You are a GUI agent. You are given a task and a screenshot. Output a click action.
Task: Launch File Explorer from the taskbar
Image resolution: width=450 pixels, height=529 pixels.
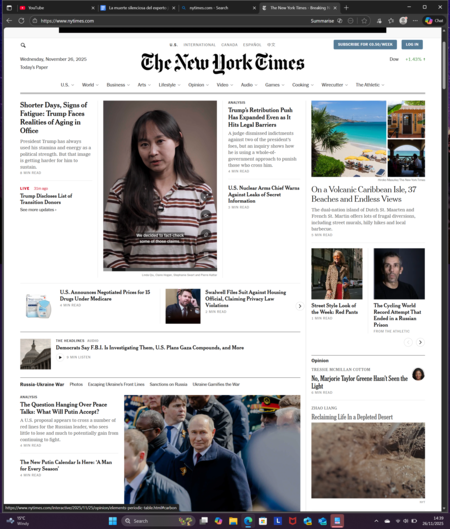click(x=233, y=521)
